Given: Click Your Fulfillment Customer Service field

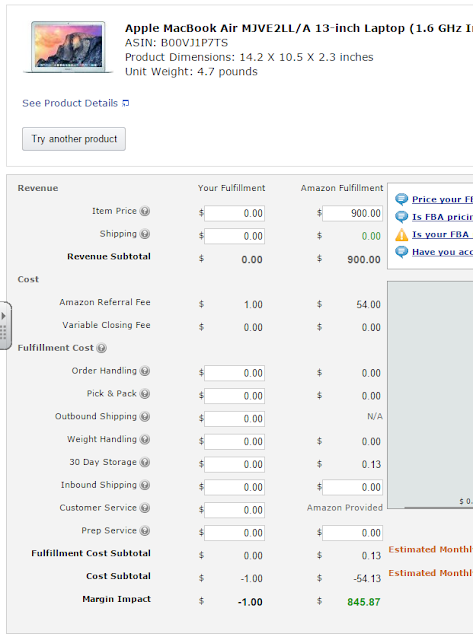Looking at the screenshot, I should 235,510.
